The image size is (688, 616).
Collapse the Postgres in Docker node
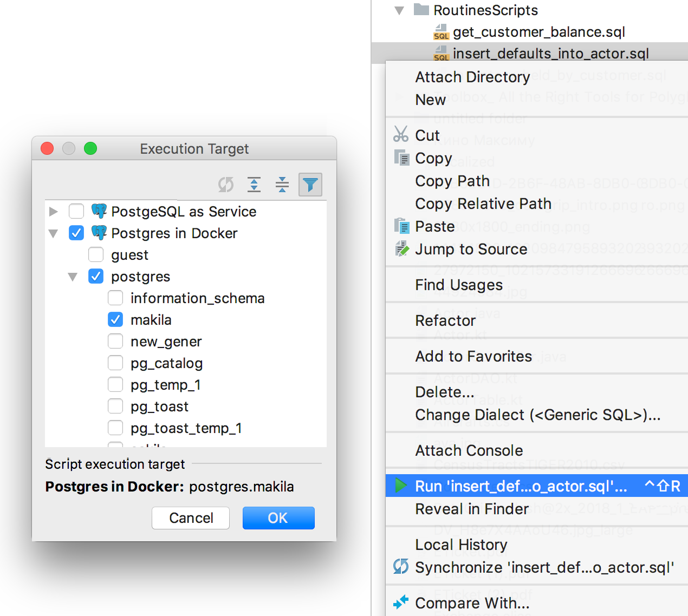click(x=53, y=233)
